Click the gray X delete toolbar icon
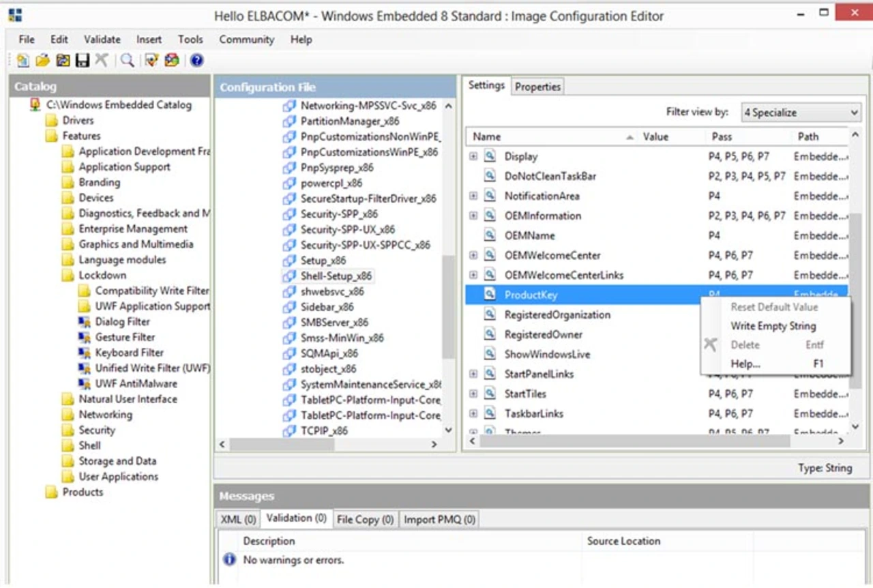873x588 pixels. point(102,61)
